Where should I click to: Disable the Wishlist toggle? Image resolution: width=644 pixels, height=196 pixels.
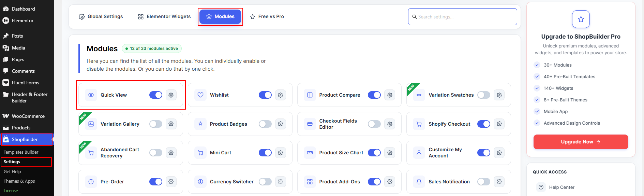point(265,95)
